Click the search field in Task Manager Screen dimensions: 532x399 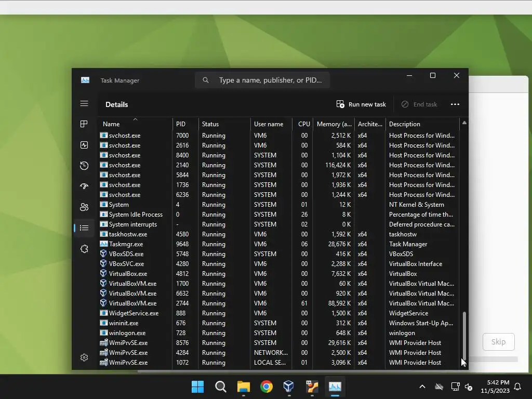point(262,80)
